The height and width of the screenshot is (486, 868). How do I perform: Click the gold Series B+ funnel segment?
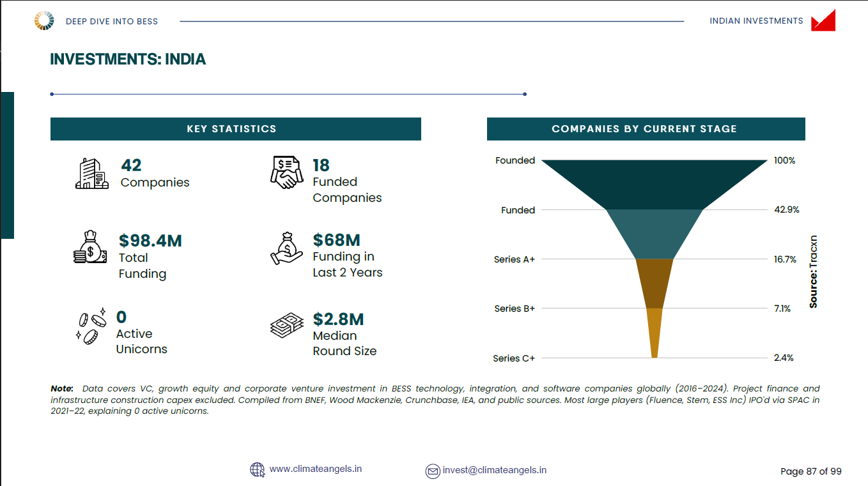point(654,332)
